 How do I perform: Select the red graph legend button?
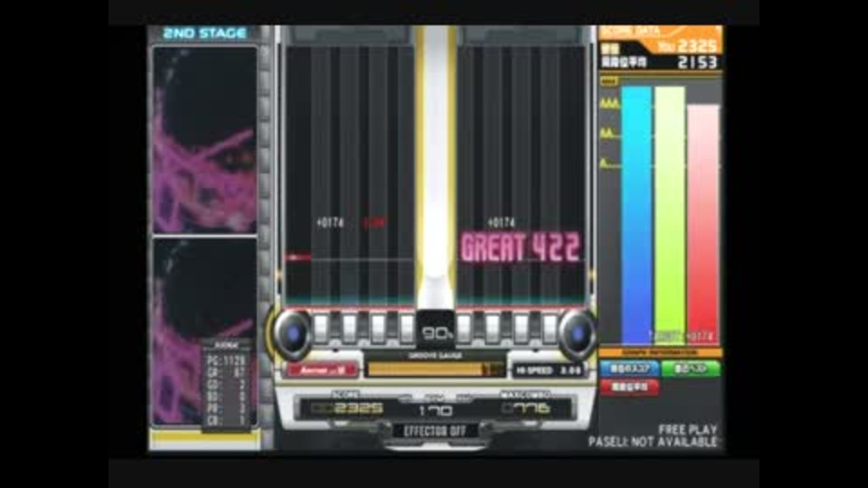click(629, 387)
